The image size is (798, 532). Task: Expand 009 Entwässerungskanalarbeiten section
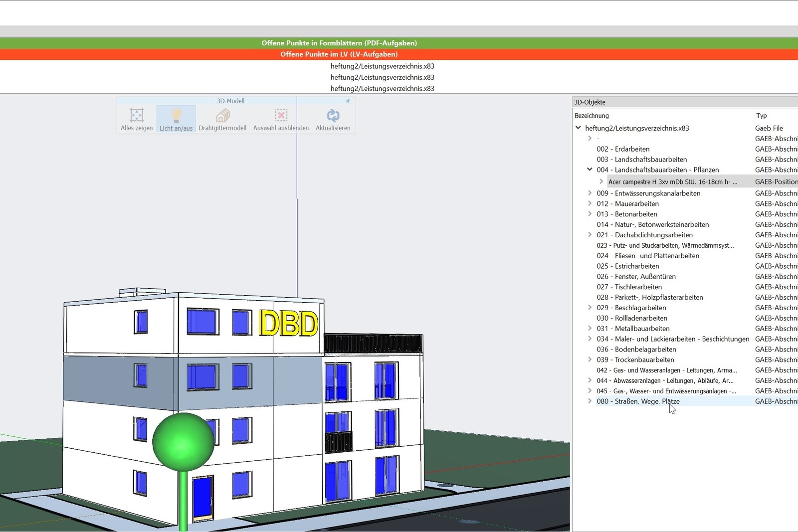click(x=590, y=193)
